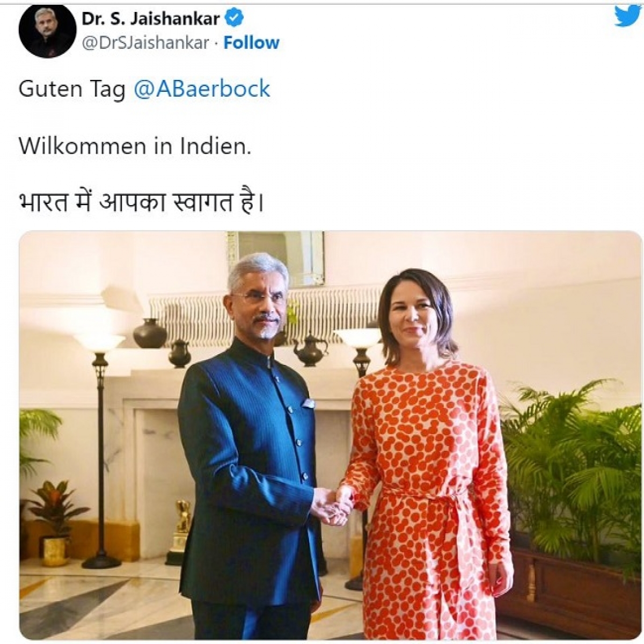Click the blue Twitter bird logo
The width and height of the screenshot is (644, 644).
pos(628,16)
